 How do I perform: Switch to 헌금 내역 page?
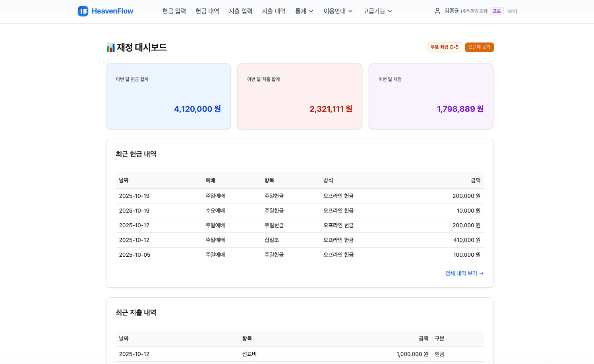coord(207,11)
